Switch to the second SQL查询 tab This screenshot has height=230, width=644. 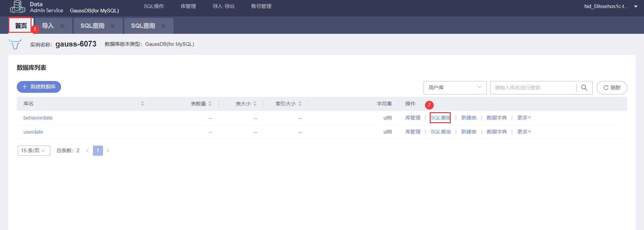coord(143,26)
